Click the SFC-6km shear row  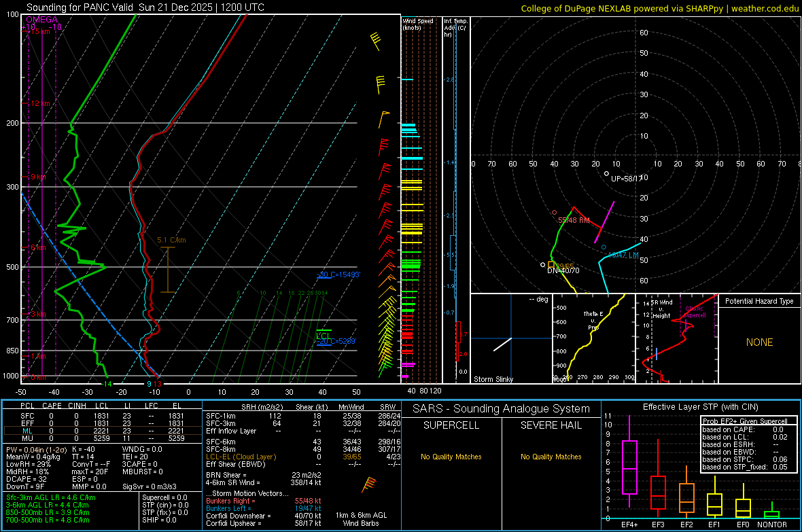303,442
